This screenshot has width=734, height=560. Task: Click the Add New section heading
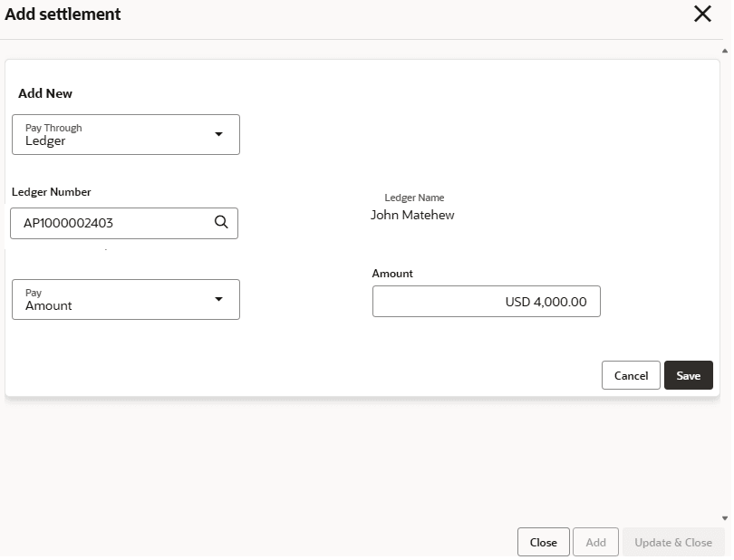(x=45, y=93)
